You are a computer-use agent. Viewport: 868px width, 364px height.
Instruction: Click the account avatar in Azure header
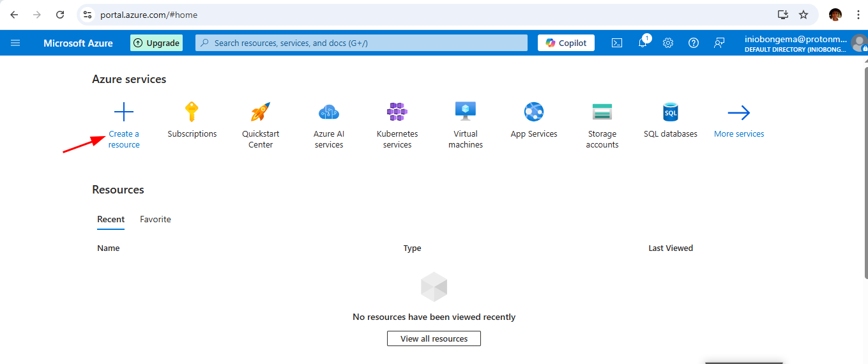pyautogui.click(x=859, y=43)
